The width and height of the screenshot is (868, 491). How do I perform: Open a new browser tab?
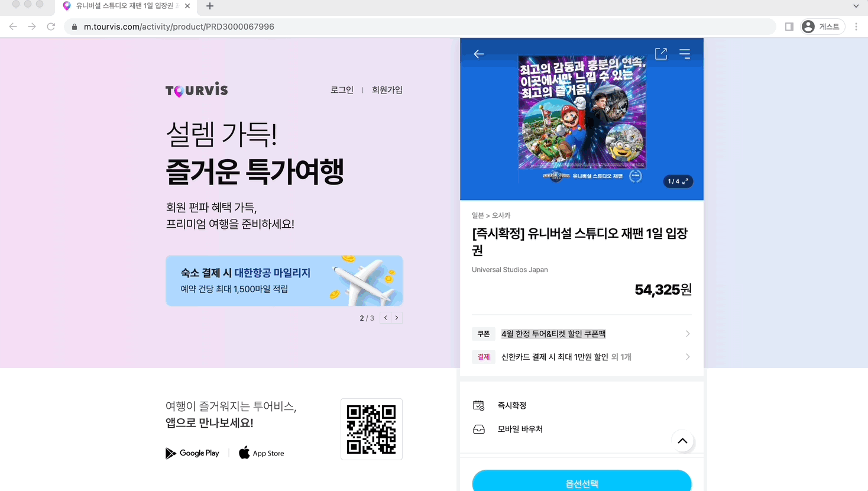click(210, 6)
